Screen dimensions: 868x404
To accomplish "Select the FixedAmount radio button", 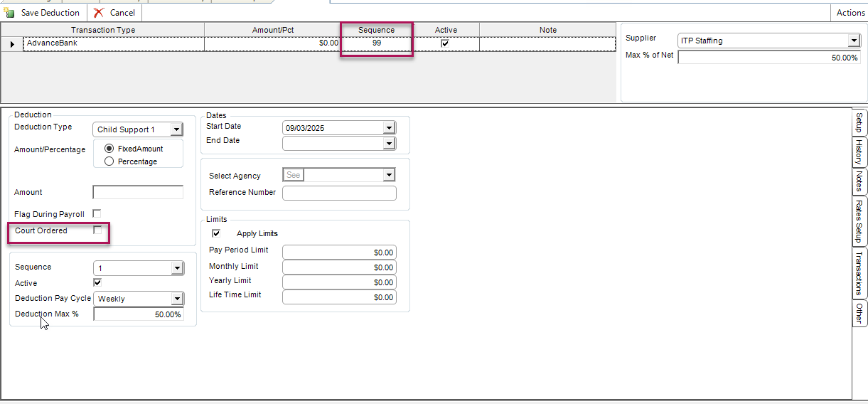I will point(109,149).
